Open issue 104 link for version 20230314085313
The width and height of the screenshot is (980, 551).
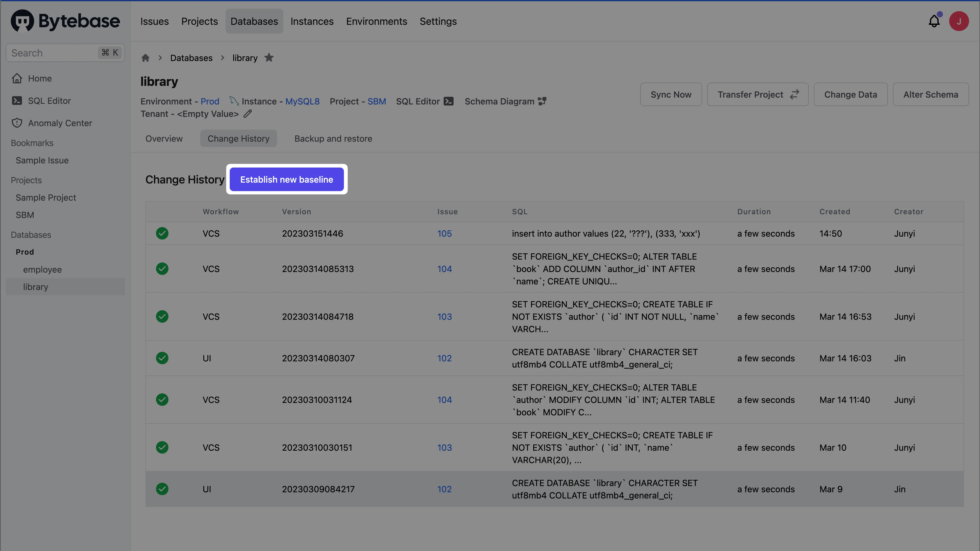(444, 269)
